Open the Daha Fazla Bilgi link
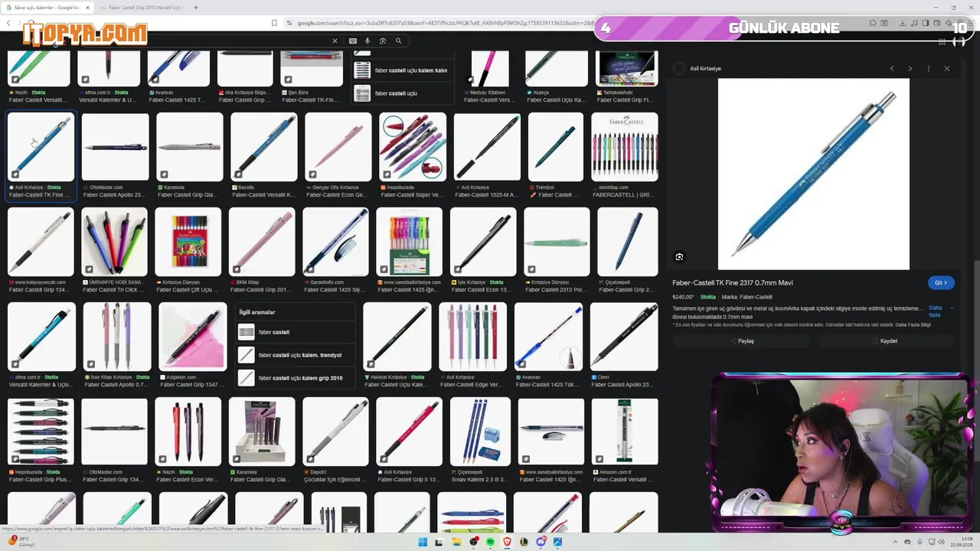 pos(913,324)
